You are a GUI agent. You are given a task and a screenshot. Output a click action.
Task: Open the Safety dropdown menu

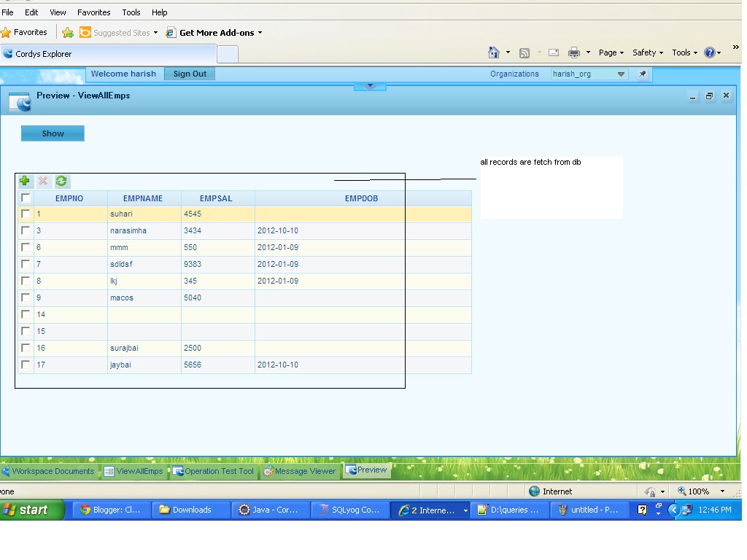coord(648,52)
